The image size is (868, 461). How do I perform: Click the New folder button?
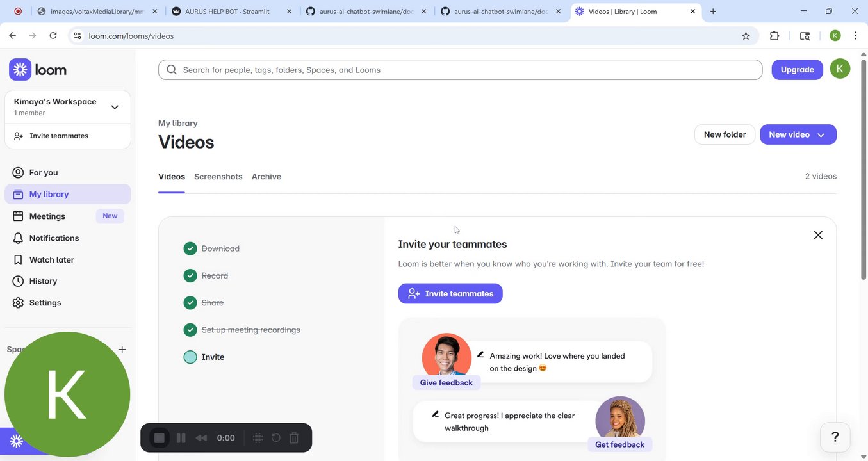pyautogui.click(x=725, y=134)
